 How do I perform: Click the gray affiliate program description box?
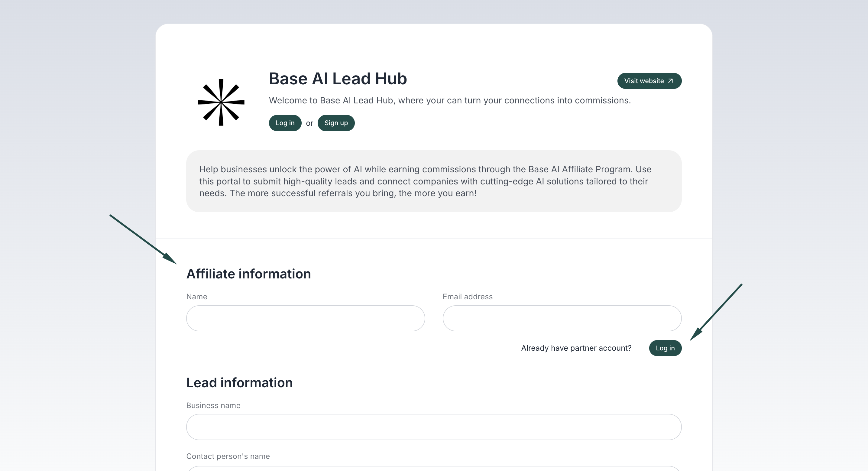434,181
